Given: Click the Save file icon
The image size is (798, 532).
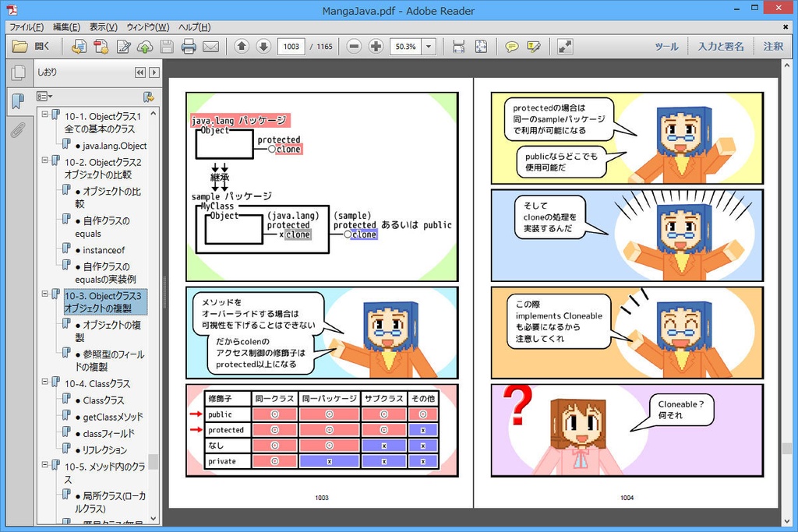Looking at the screenshot, I should click(166, 46).
